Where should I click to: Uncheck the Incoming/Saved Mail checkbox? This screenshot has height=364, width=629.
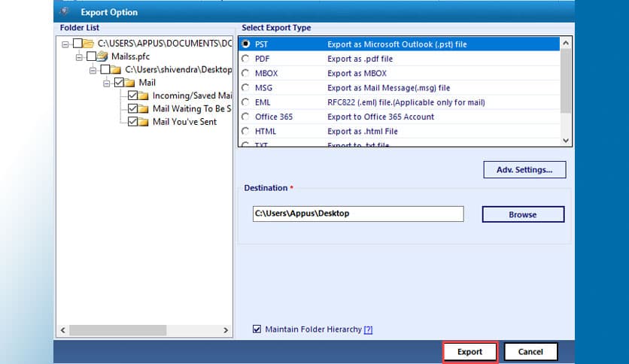click(132, 96)
